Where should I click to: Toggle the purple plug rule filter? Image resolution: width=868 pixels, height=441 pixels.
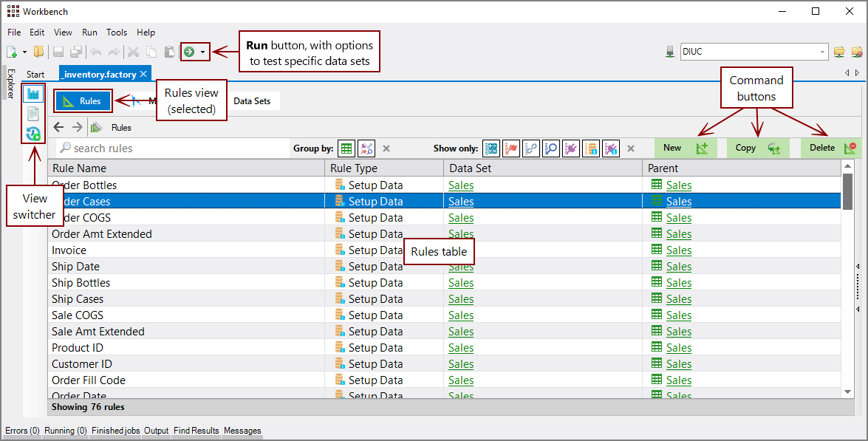point(570,148)
